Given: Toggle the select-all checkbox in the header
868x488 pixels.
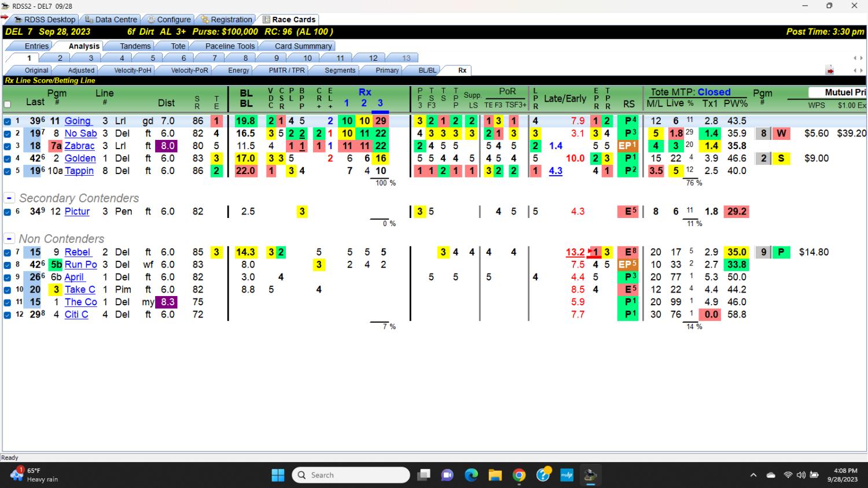Looking at the screenshot, I should (x=8, y=105).
